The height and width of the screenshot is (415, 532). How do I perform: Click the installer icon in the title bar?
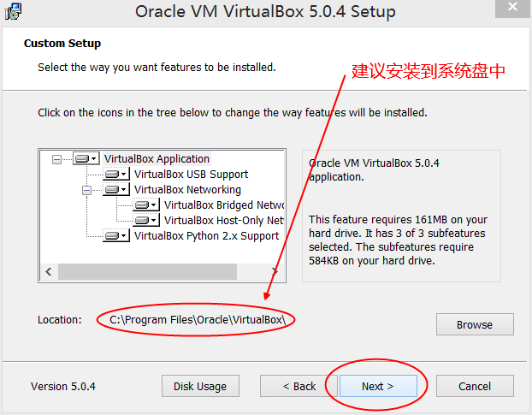13,11
